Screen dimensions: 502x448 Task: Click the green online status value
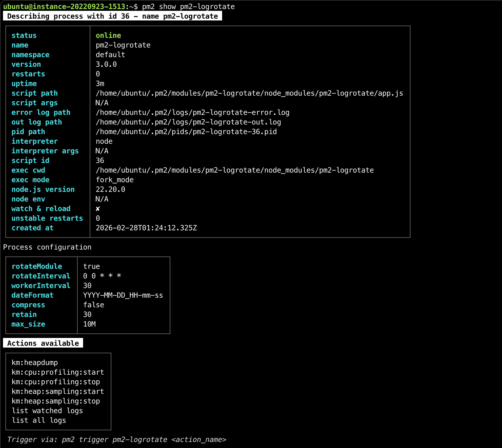108,35
